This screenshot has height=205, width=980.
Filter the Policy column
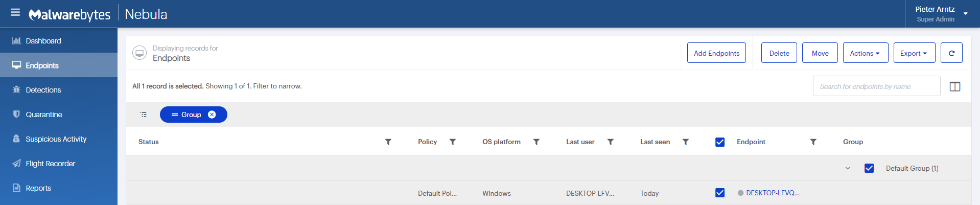tap(452, 142)
